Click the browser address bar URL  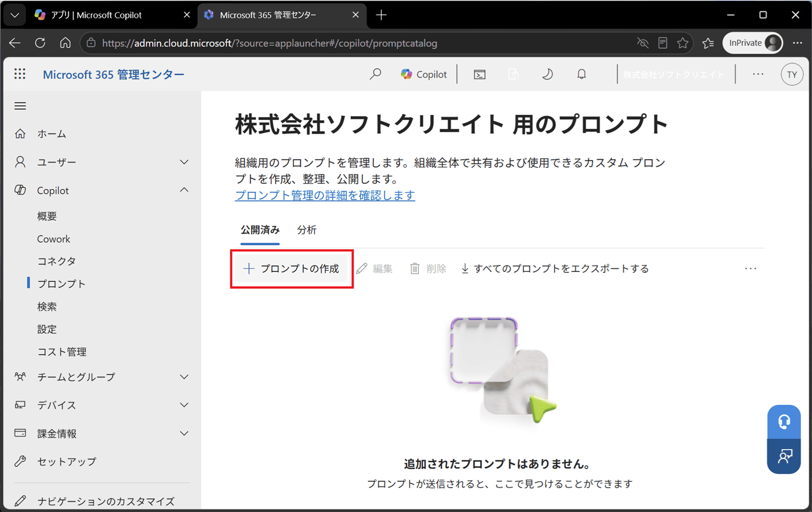click(x=270, y=43)
